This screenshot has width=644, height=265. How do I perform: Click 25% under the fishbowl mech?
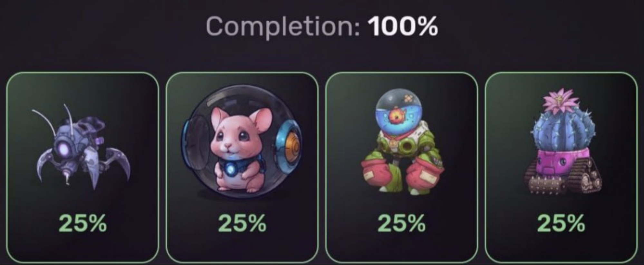(x=401, y=223)
